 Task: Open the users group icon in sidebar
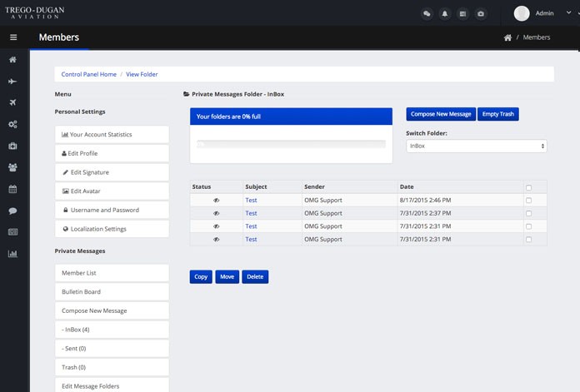click(12, 167)
